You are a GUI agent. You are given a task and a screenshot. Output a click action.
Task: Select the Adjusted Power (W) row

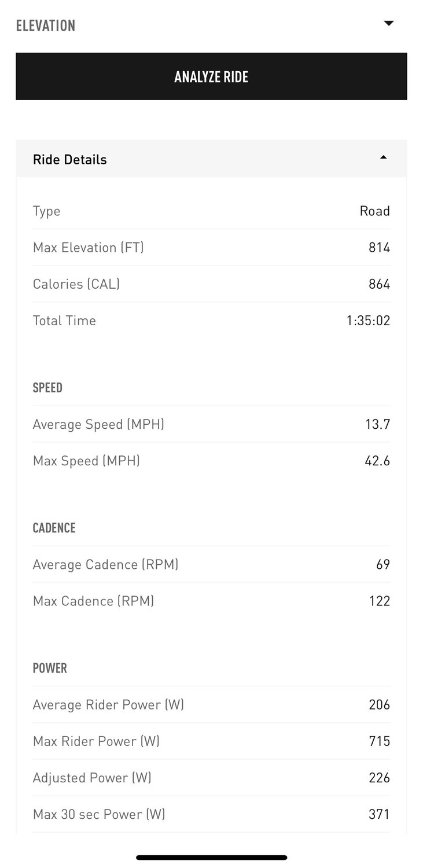pos(211,778)
